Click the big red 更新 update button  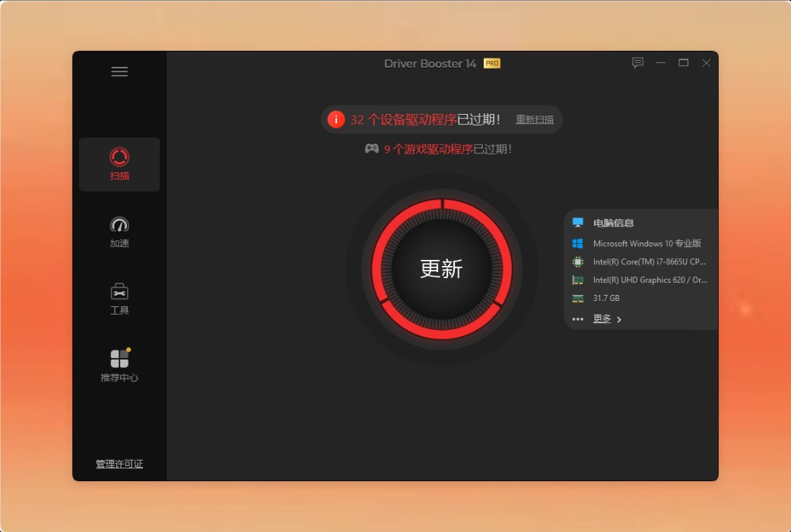441,269
